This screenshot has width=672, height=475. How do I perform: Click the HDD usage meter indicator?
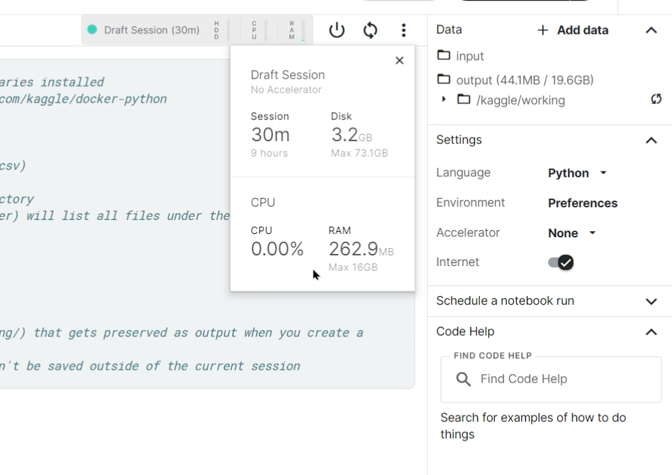(x=220, y=30)
